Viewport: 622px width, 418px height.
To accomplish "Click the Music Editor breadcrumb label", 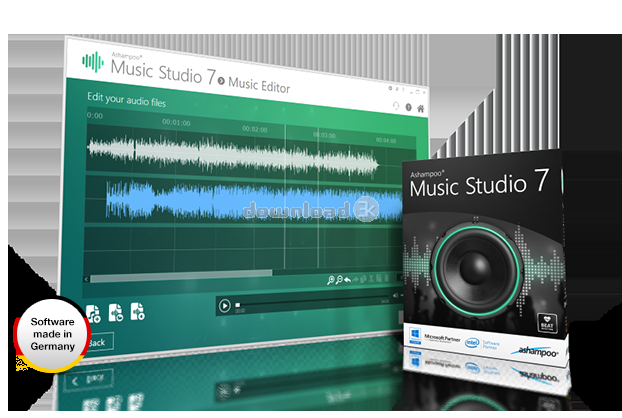I will (x=259, y=84).
